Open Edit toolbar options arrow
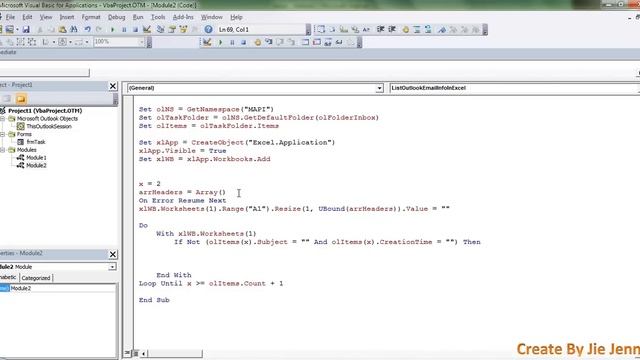Viewport: 640px width, 360px height. [485, 29]
